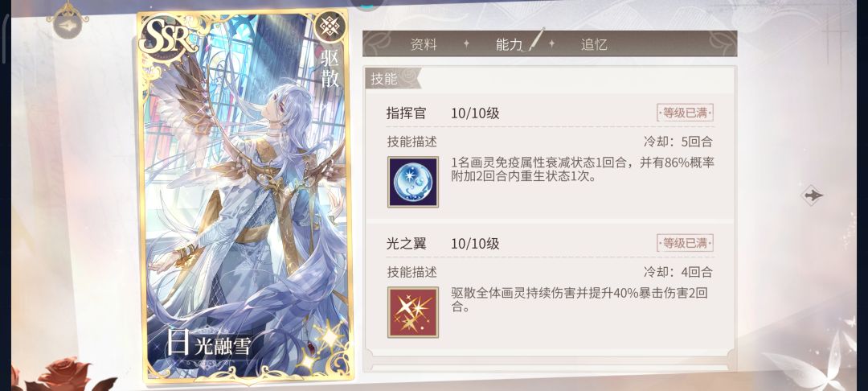Screen dimensions: 868x391
Task: Tap 等级已满 button for 光之翼 skill
Action: (685, 243)
